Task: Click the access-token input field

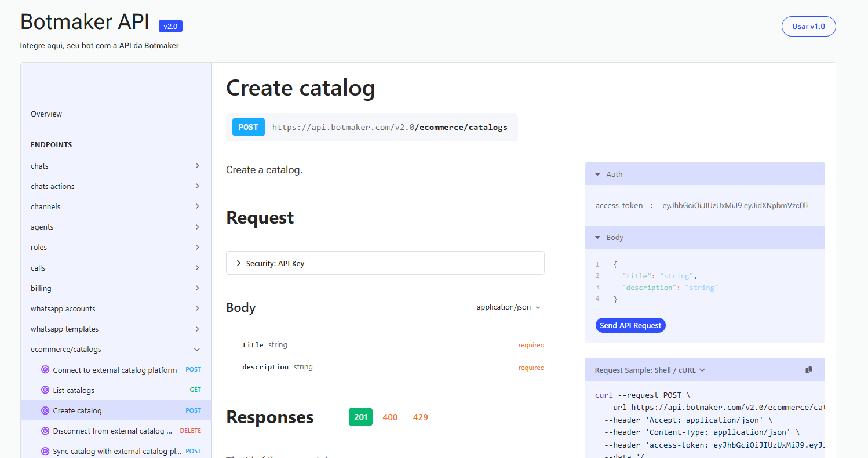Action: (x=735, y=206)
